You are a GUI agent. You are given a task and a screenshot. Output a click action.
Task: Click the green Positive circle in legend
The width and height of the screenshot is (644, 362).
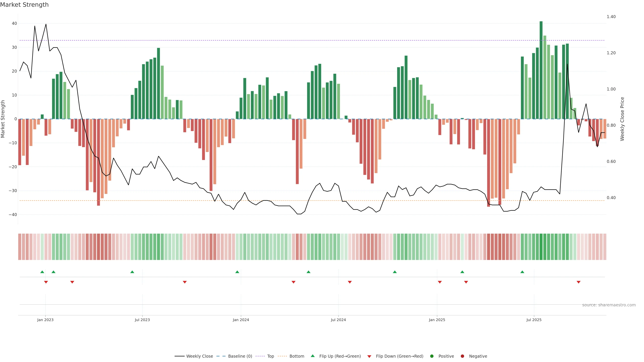coord(432,356)
